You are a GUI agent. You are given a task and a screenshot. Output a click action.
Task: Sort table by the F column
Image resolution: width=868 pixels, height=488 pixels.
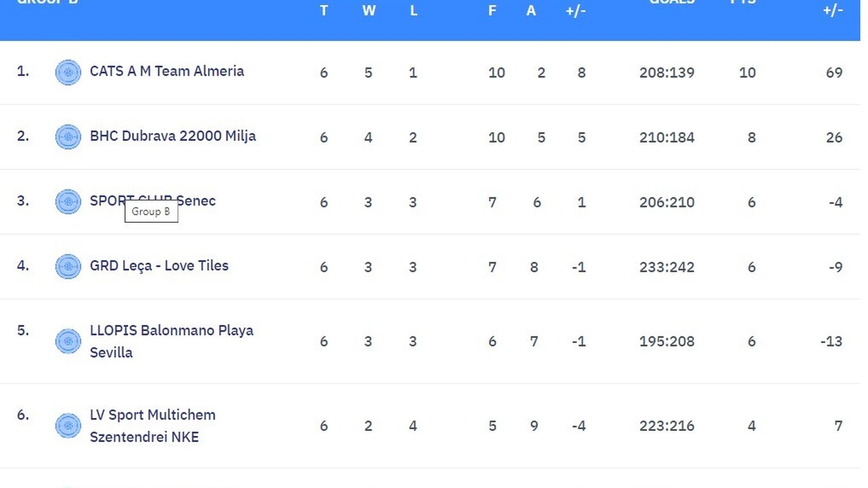[x=492, y=11]
